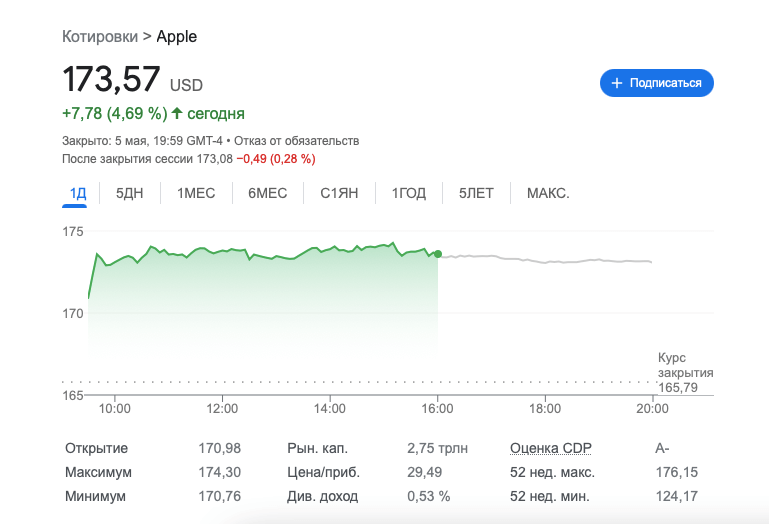Click the CDP rating A- value

(x=663, y=448)
